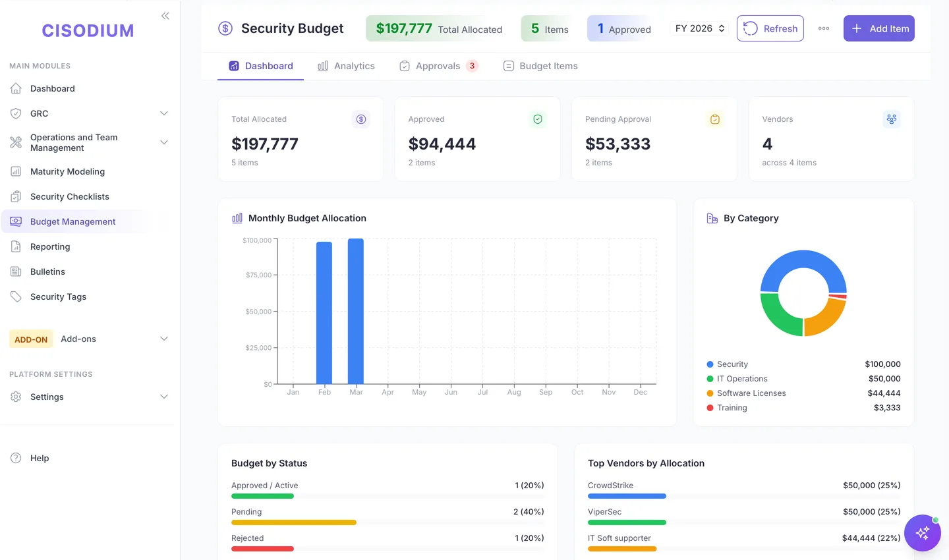The image size is (949, 560).
Task: Click the Operations and Team Management tools icon
Action: click(x=16, y=142)
